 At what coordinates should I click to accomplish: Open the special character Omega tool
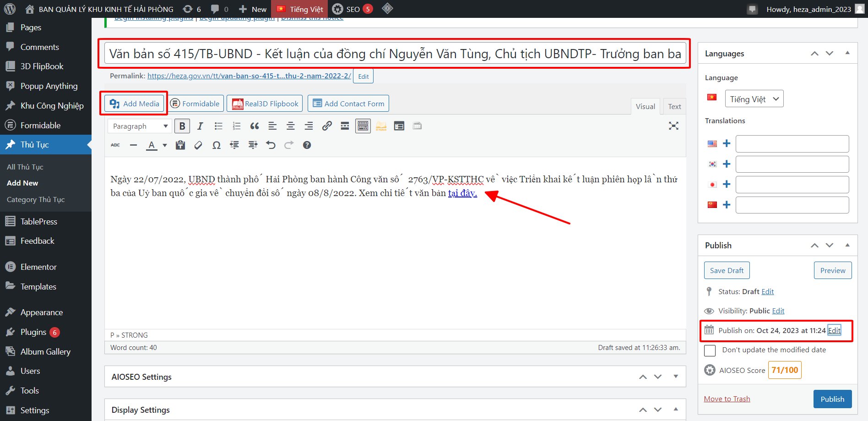pyautogui.click(x=217, y=145)
